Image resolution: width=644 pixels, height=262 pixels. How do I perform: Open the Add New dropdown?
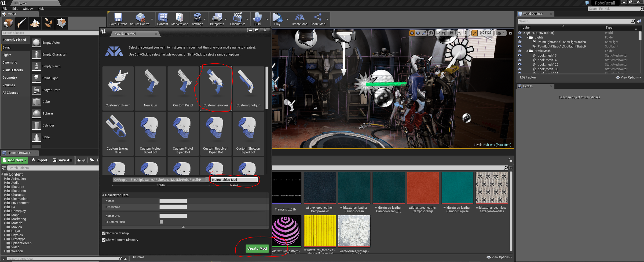(x=15, y=160)
